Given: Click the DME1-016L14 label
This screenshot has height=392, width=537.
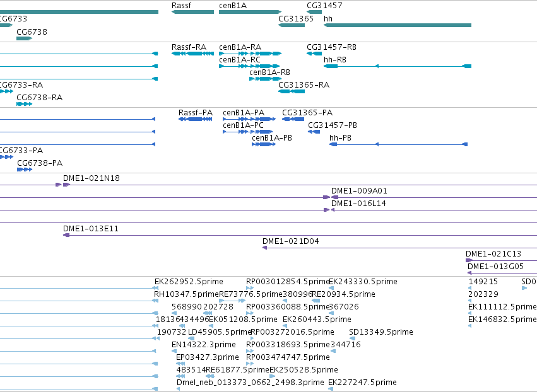Looking at the screenshot, I should point(358,204).
